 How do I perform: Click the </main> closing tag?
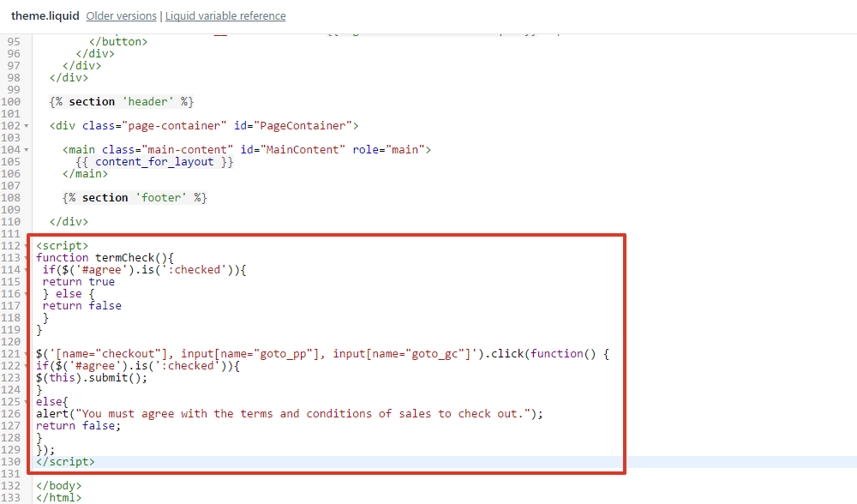click(x=85, y=174)
